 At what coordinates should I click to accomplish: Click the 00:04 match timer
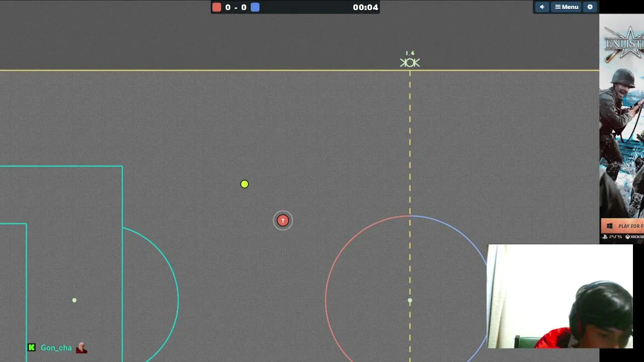click(x=365, y=7)
